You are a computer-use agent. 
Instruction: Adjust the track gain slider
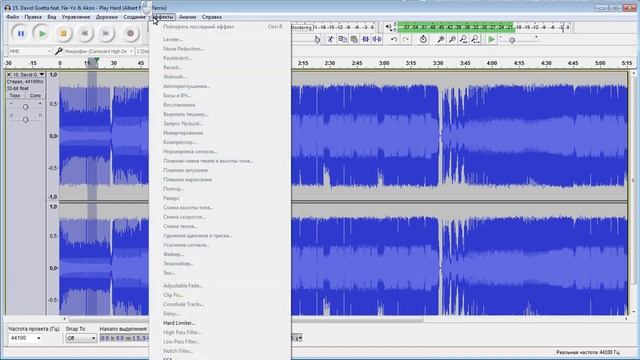25,107
